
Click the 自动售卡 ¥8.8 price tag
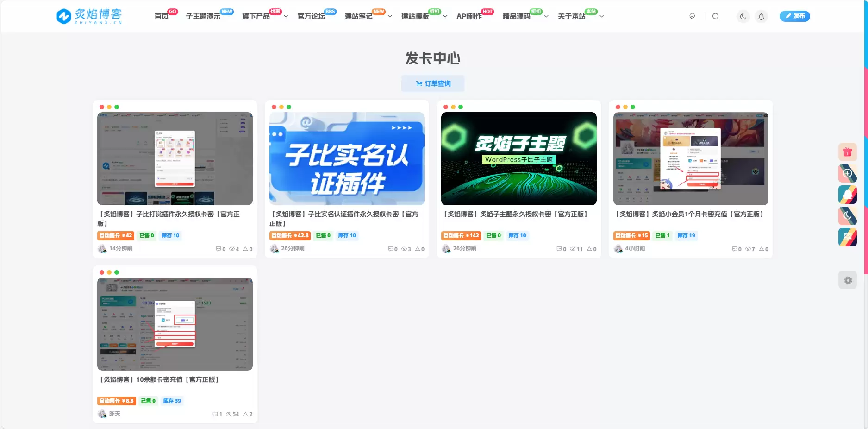[117, 401]
